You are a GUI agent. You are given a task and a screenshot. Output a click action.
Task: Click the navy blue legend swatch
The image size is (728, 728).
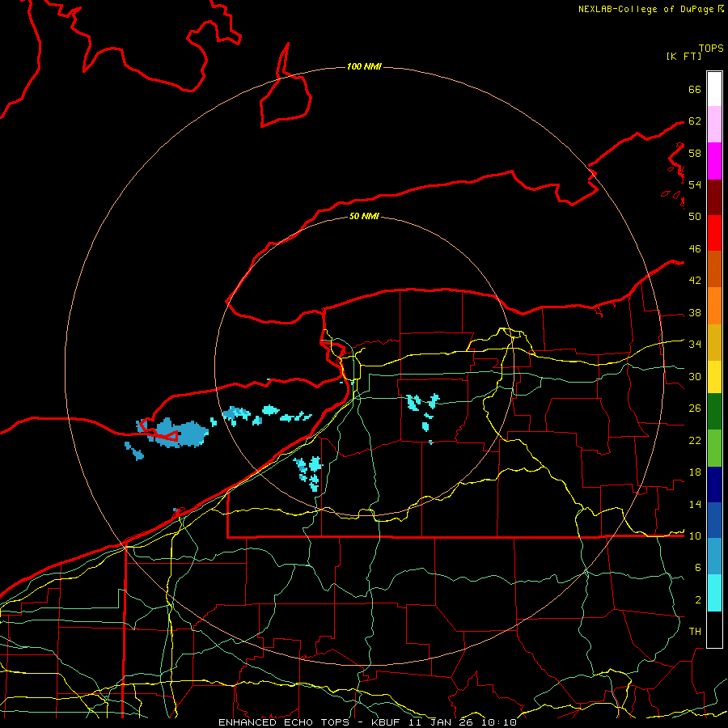point(714,485)
